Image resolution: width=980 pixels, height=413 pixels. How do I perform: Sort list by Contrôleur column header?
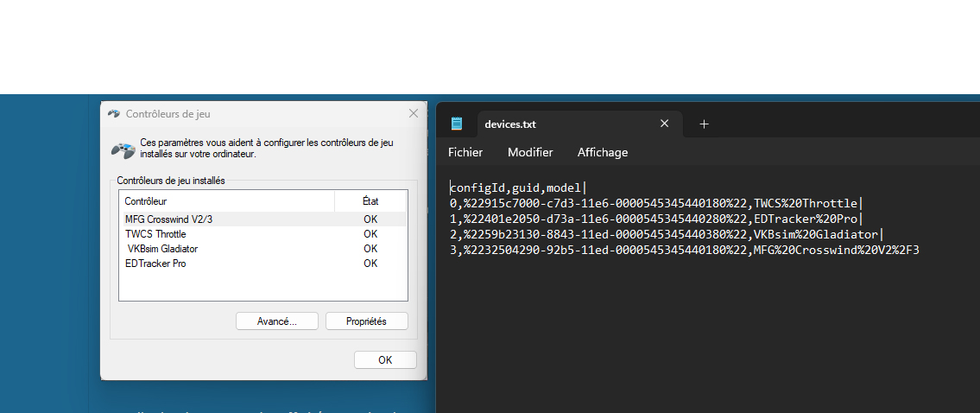pyautogui.click(x=227, y=200)
